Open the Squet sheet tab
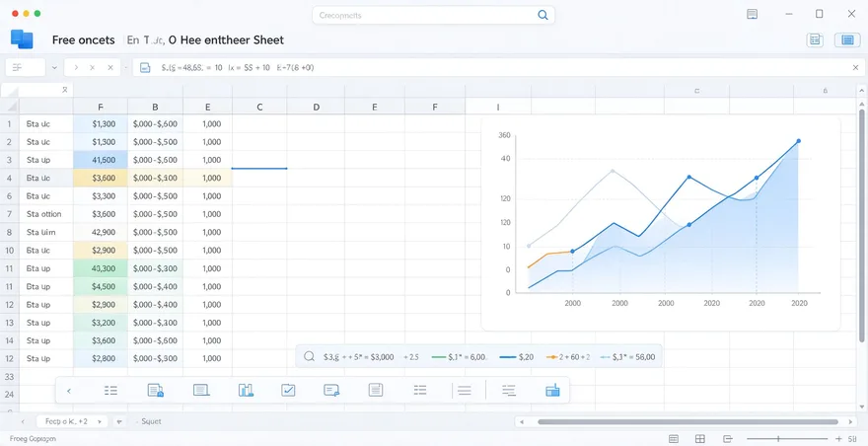 point(151,421)
